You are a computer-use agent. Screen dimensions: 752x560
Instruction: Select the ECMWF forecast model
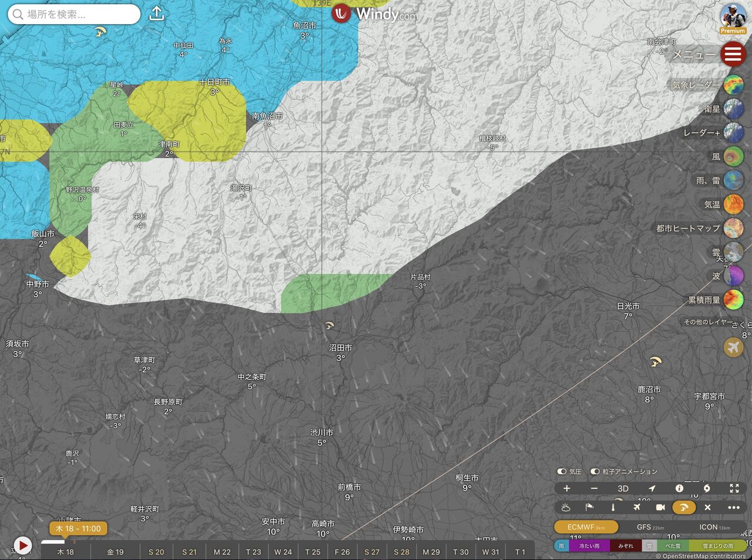pyautogui.click(x=586, y=527)
